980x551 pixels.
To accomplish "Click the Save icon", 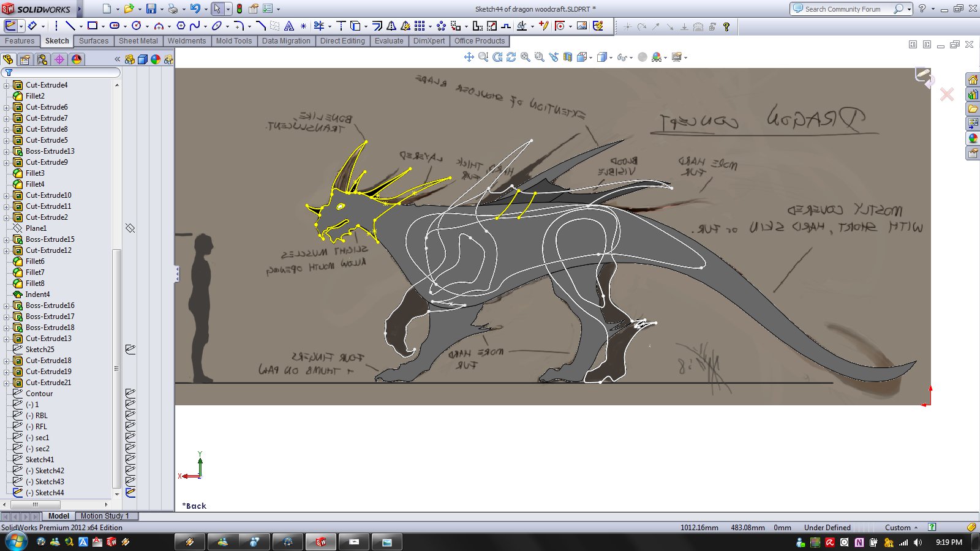I will coord(151,9).
